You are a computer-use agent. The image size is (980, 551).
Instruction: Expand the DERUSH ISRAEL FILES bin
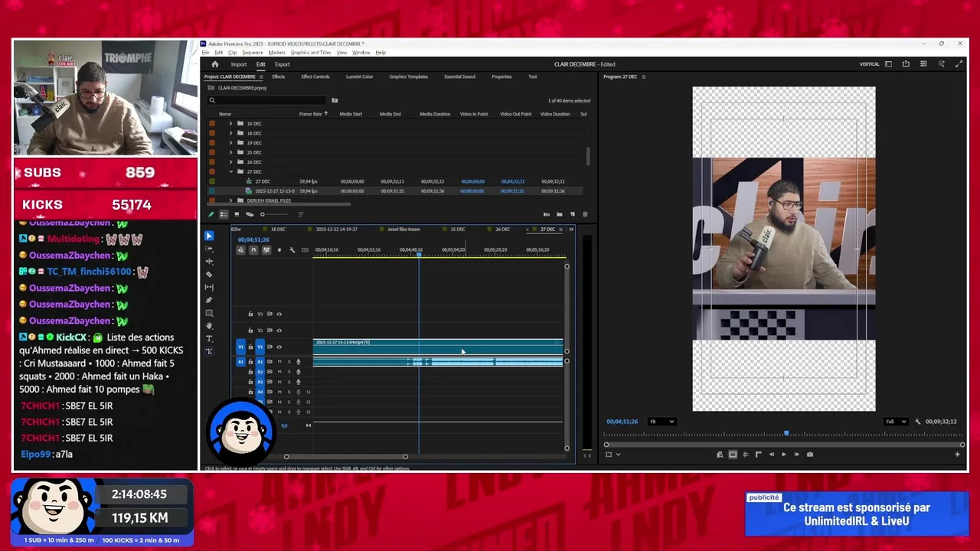[x=231, y=201]
